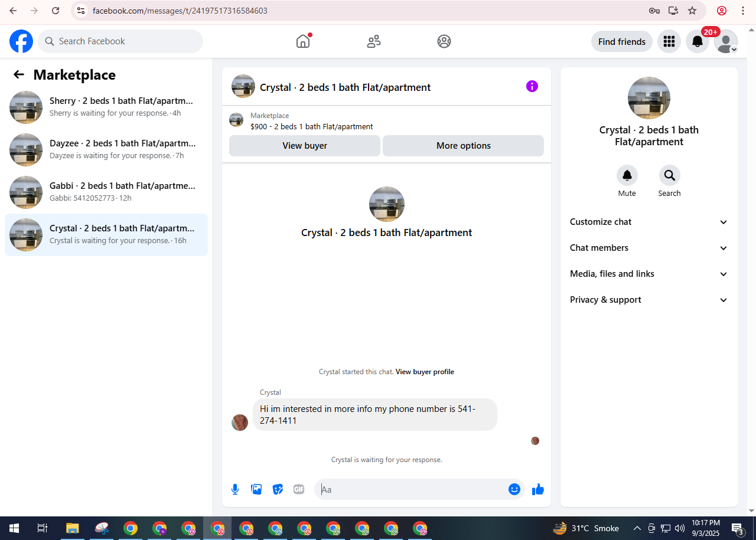The width and height of the screenshot is (756, 540).
Task: Open the Home feed icon
Action: pos(303,41)
